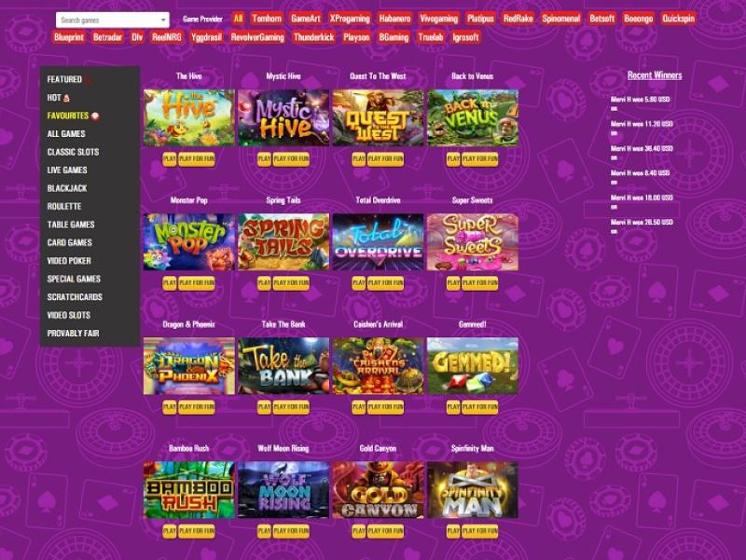Click the fire icon next to HOT

(x=66, y=98)
